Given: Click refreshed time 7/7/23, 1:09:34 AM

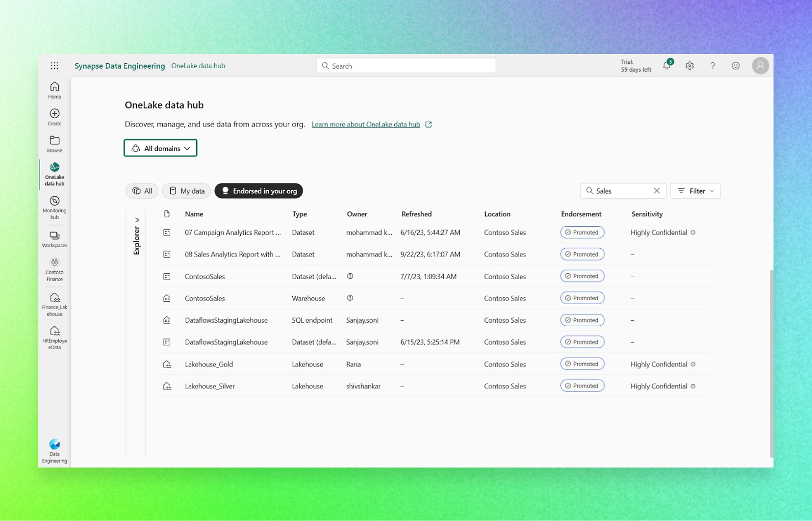Looking at the screenshot, I should point(429,276).
